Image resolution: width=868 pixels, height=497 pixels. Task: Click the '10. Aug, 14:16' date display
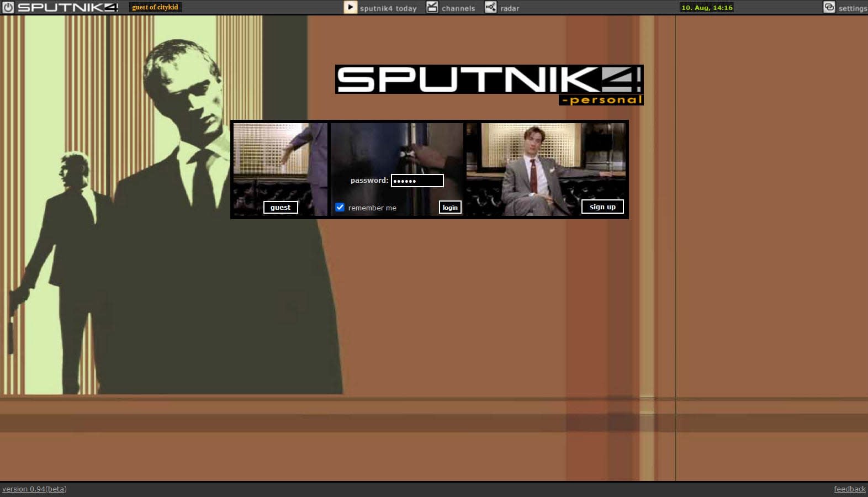707,8
